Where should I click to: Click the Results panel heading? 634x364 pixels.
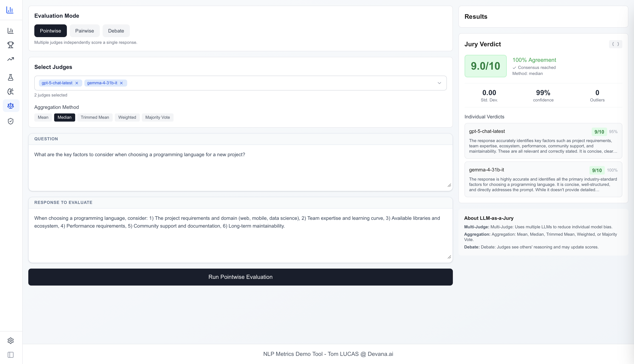(x=476, y=16)
